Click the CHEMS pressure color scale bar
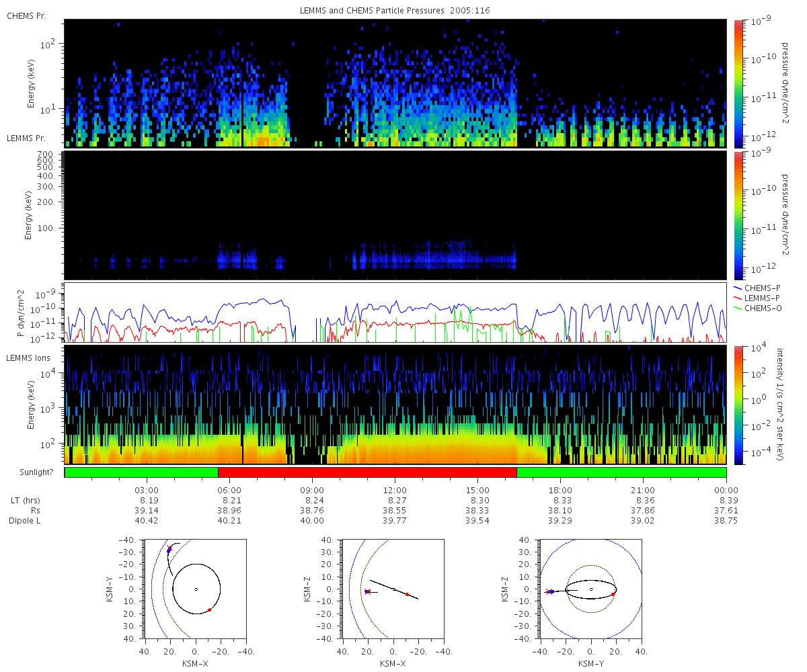Screen dimensions: 807x672 (738, 83)
